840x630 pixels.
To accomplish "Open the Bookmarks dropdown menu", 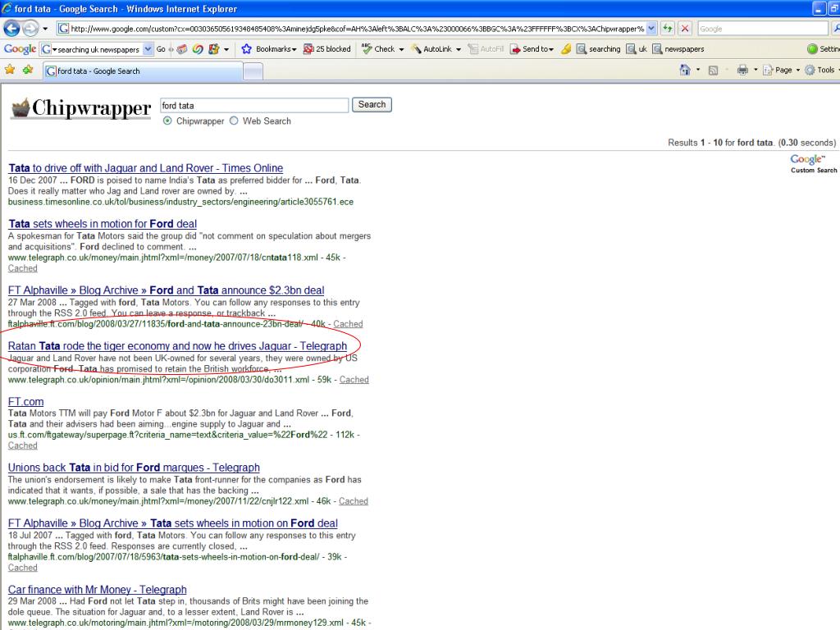I will [x=276, y=48].
